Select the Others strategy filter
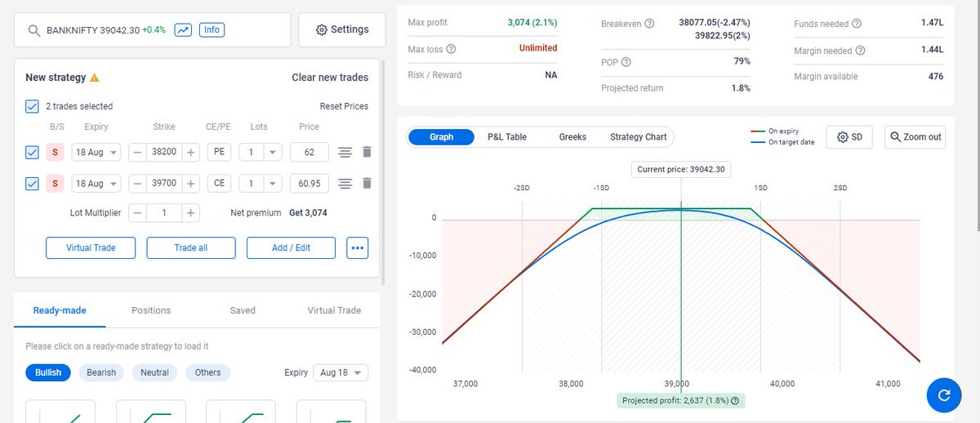This screenshot has height=423, width=980. point(207,372)
